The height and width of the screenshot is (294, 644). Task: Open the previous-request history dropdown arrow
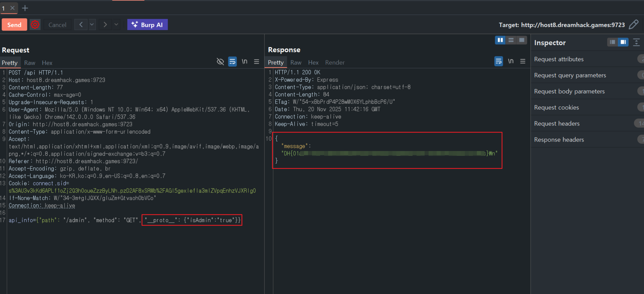pos(92,25)
